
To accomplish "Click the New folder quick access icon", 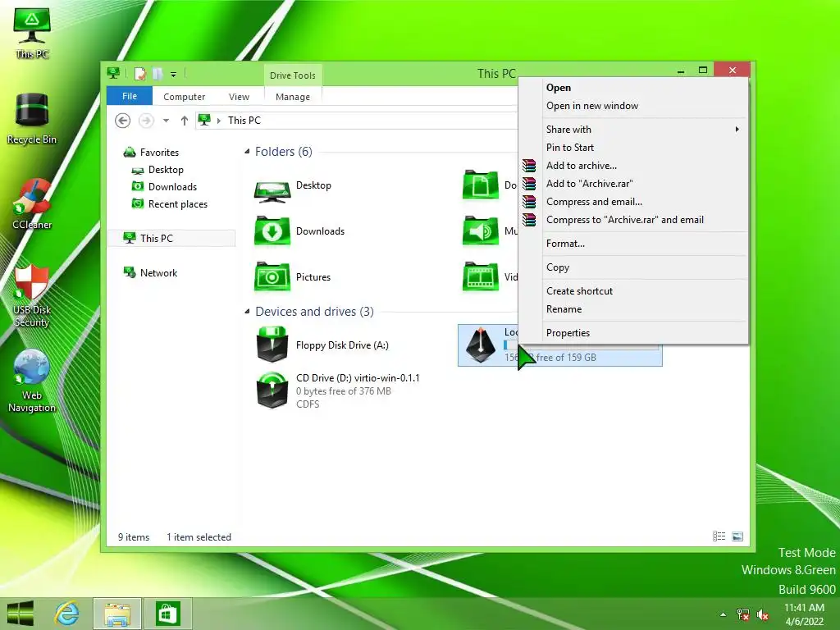I will 157,74.
